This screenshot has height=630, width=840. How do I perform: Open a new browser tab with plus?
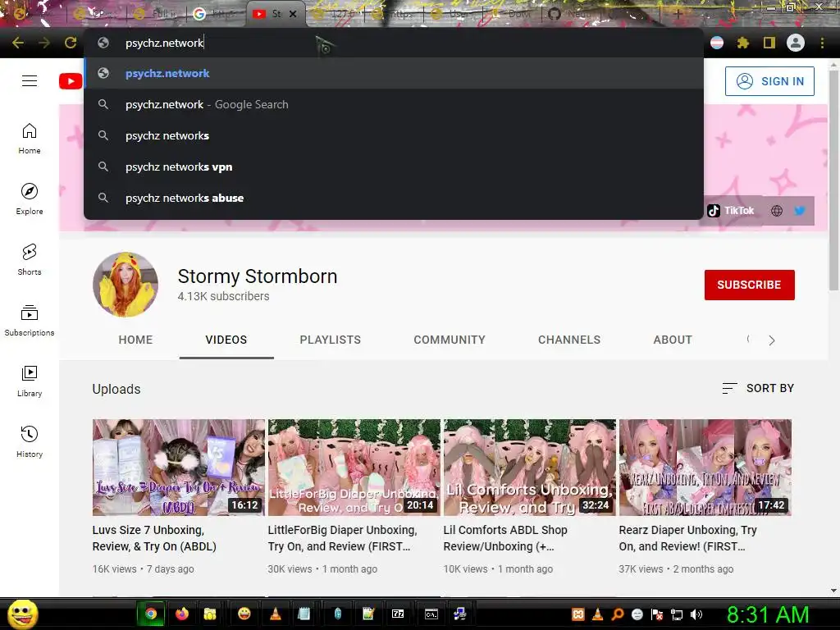click(678, 14)
